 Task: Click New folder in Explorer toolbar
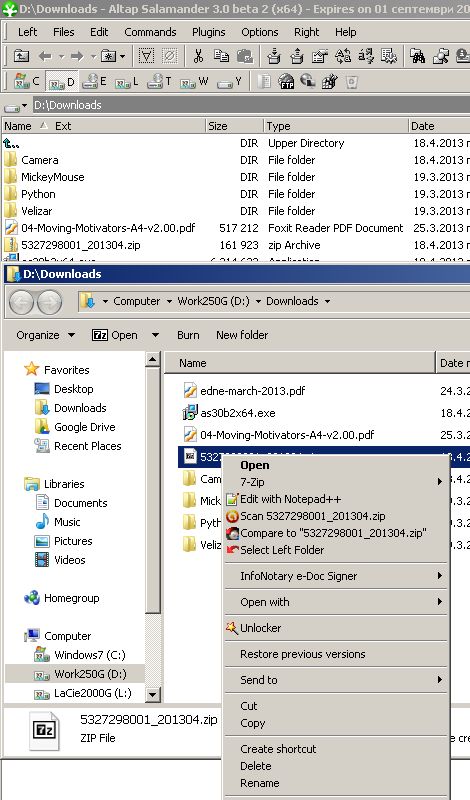[242, 335]
